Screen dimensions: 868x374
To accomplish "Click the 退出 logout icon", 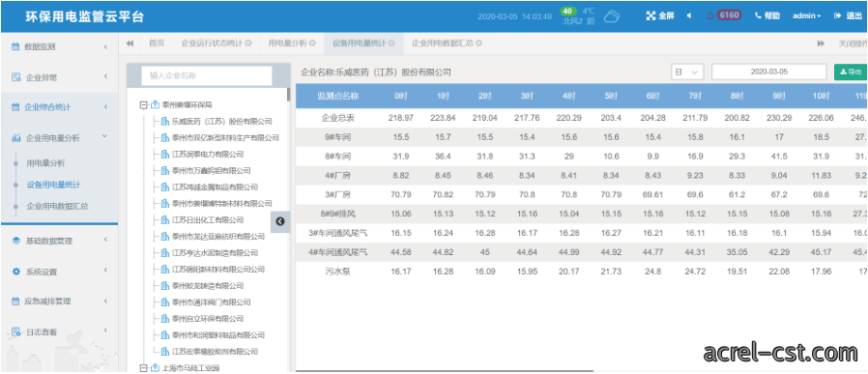I will tap(837, 16).
